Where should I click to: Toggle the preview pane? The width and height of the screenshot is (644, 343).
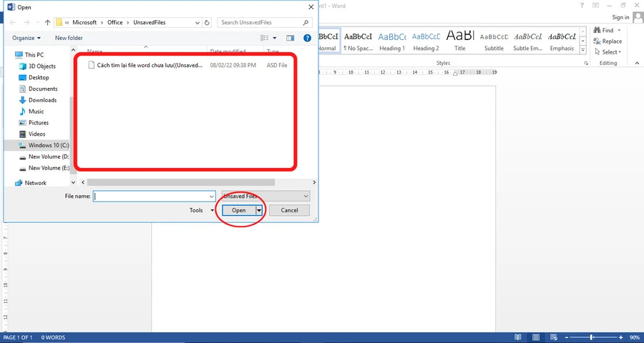click(291, 38)
